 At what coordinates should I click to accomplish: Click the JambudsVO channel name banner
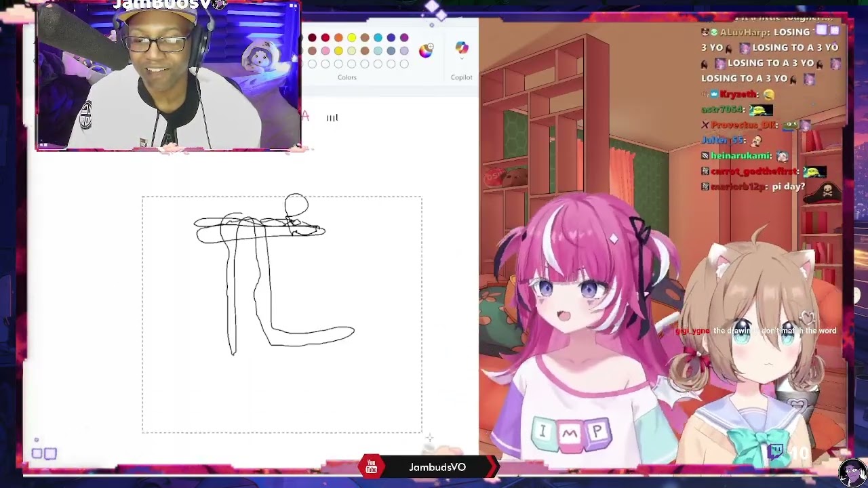(437, 467)
